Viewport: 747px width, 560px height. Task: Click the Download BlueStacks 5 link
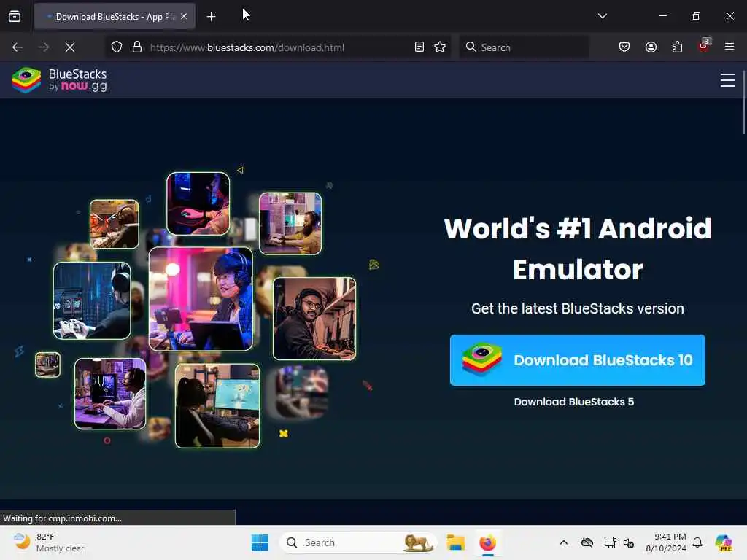coord(573,402)
